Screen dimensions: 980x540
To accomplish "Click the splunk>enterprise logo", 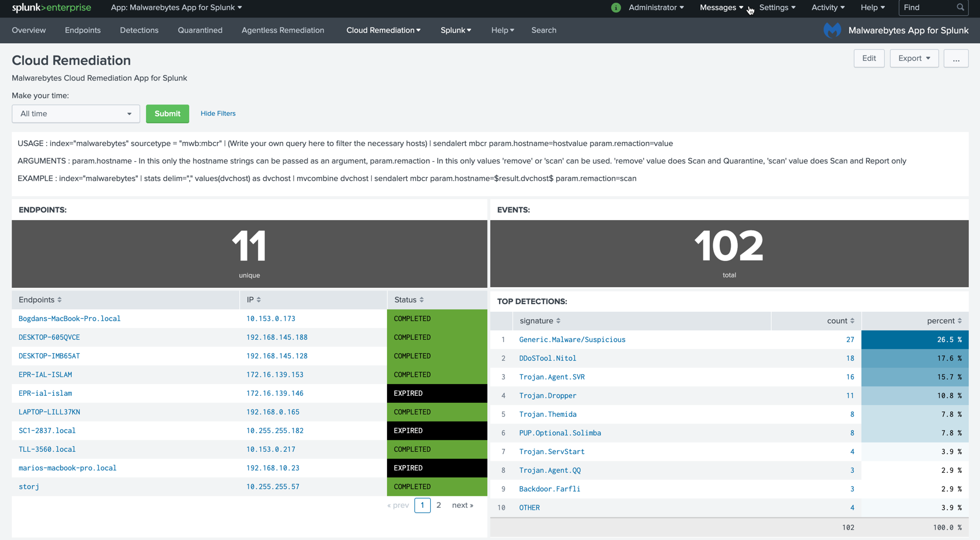I will pos(51,8).
